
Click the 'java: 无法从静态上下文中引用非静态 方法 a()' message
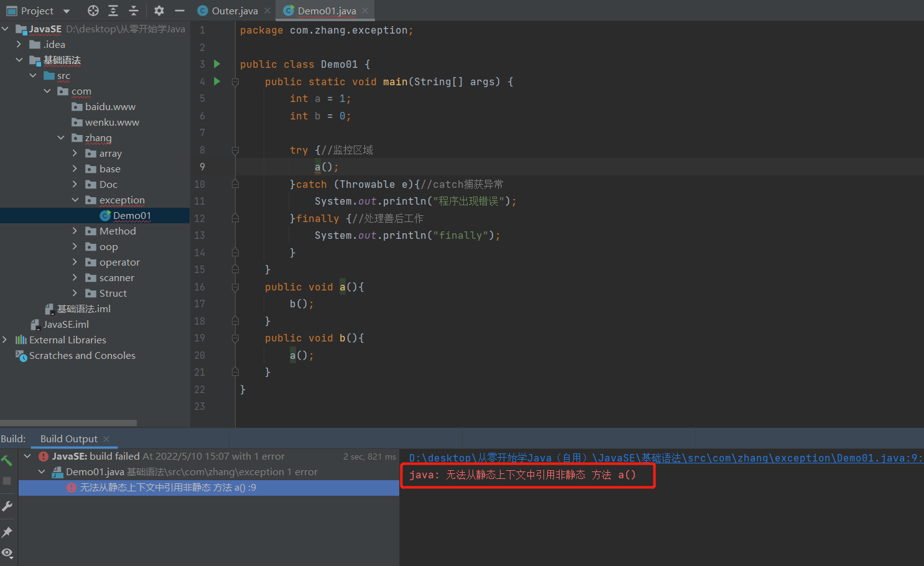pos(522,475)
